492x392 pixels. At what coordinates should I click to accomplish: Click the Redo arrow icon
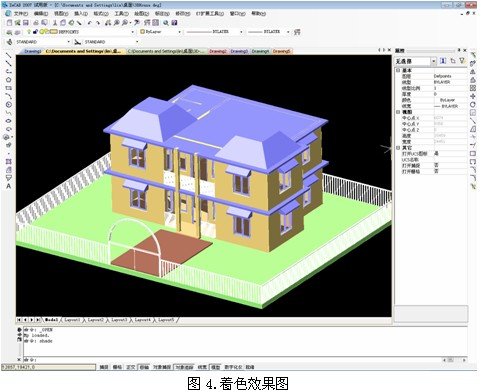98,23
